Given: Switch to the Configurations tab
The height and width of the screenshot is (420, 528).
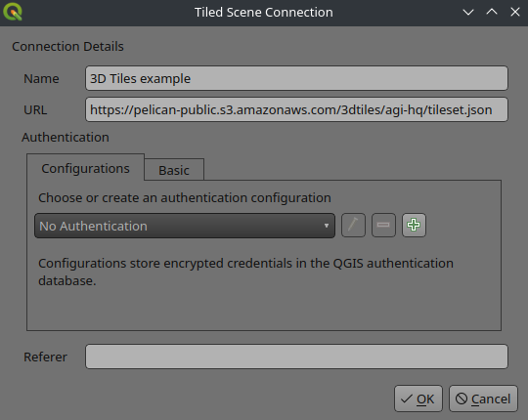Looking at the screenshot, I should pos(85,168).
